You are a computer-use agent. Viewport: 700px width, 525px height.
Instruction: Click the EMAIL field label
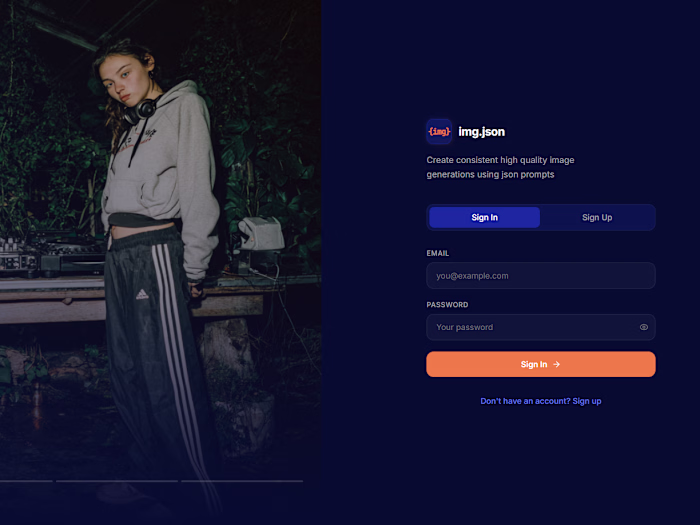(438, 253)
